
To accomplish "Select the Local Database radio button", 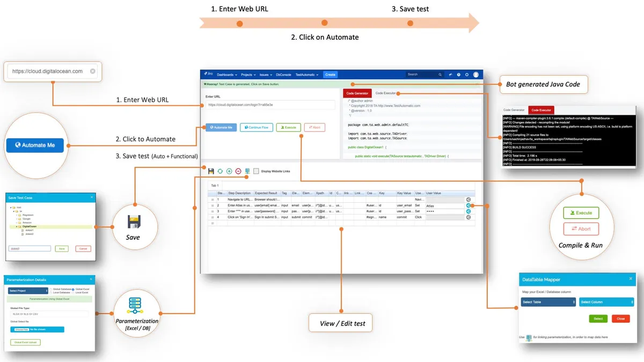I will coord(50,293).
